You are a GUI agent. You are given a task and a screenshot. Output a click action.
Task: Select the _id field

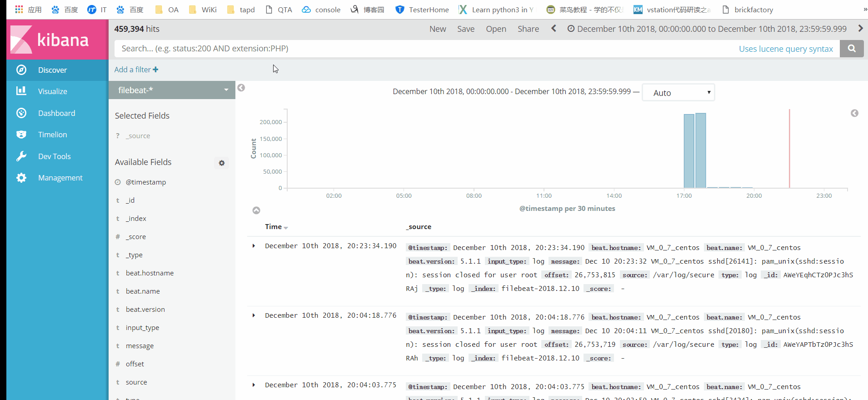click(130, 200)
